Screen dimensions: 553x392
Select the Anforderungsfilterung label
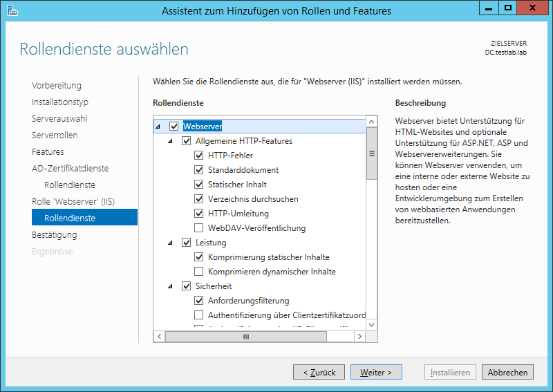pos(249,300)
